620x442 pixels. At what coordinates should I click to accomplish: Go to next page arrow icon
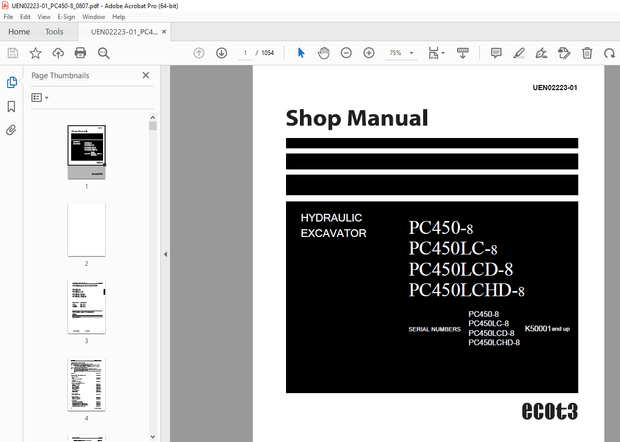pos(221,53)
